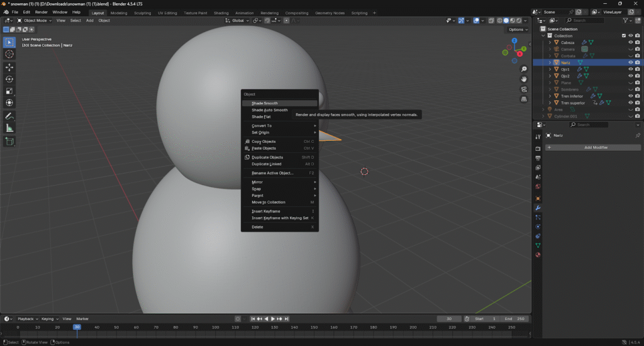Toggle camera view with viewport camera icon

click(524, 89)
